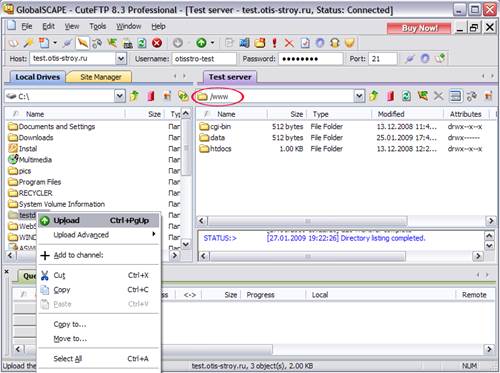The height and width of the screenshot is (373, 500).
Task: Open the File menu
Action: (x=27, y=26)
